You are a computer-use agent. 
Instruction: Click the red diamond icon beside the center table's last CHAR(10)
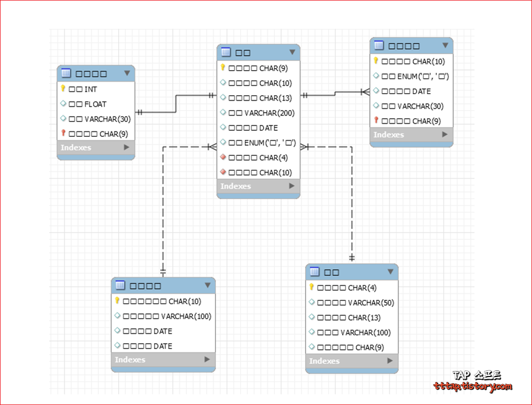click(223, 172)
